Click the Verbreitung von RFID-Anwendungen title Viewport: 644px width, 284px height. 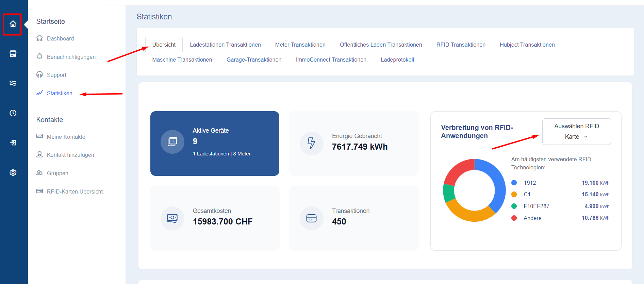click(477, 132)
